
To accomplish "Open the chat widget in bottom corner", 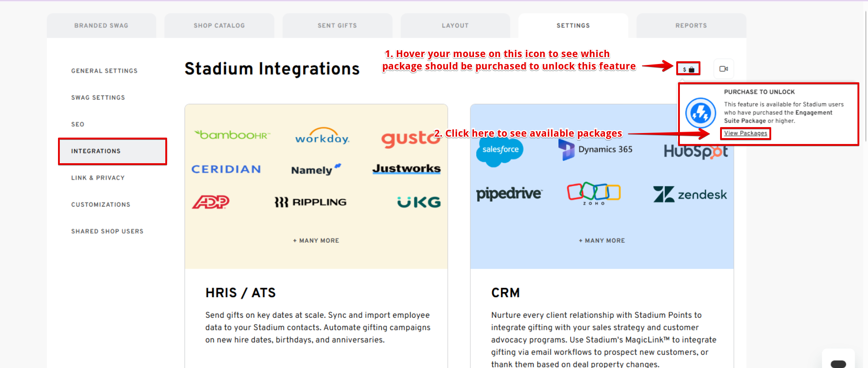I will point(838,362).
